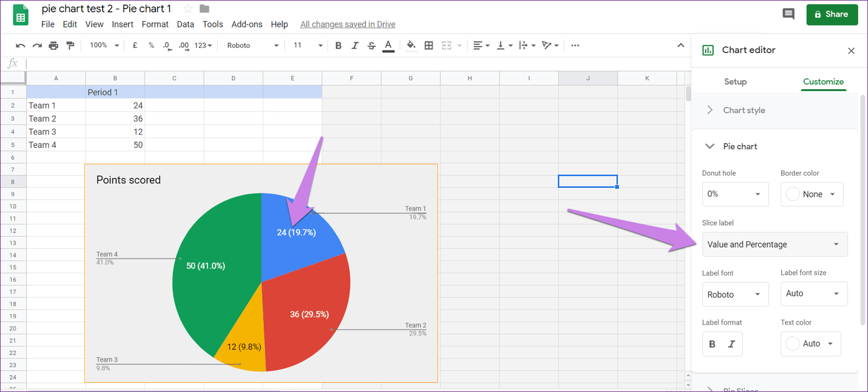Image resolution: width=868 pixels, height=392 pixels.
Task: Toggle bold label format in Chart editor
Action: click(713, 344)
